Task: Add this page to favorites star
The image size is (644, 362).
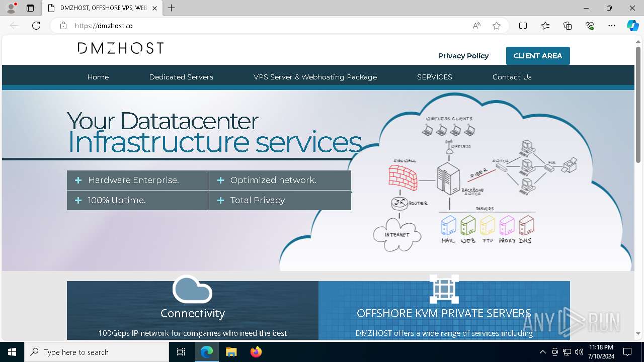Action: [497, 26]
